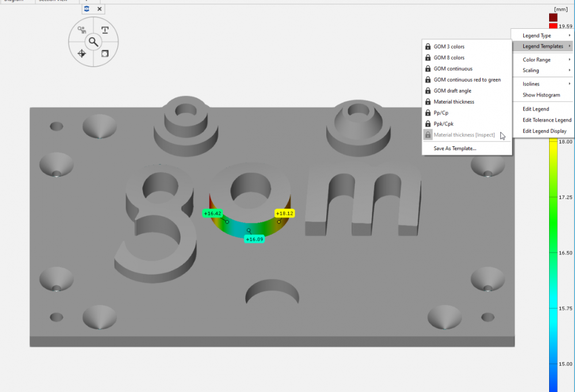575x392 pixels.
Task: Click the frame view icon in the radial menu
Action: 105,54
